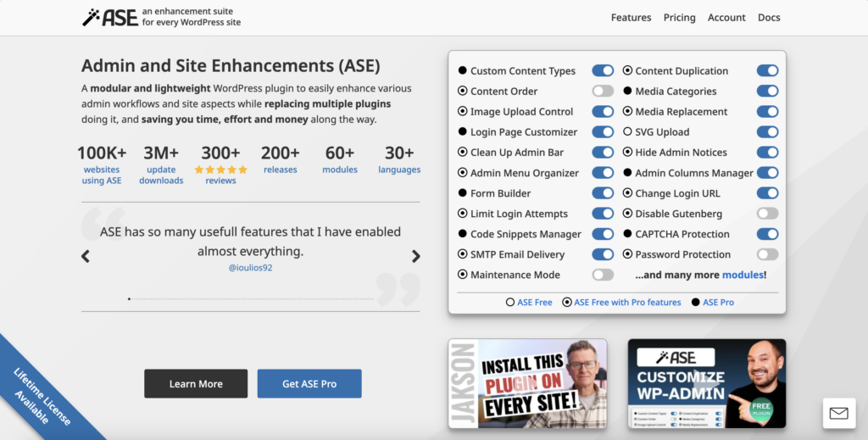Advance to next testimonial arrow
This screenshot has height=440, width=868.
[x=415, y=256]
